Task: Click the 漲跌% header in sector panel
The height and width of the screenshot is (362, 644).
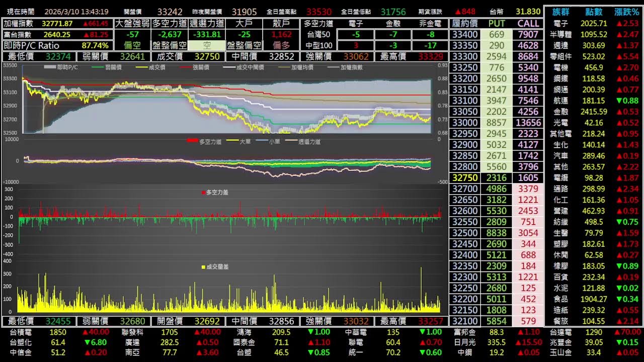Action: coord(627,12)
